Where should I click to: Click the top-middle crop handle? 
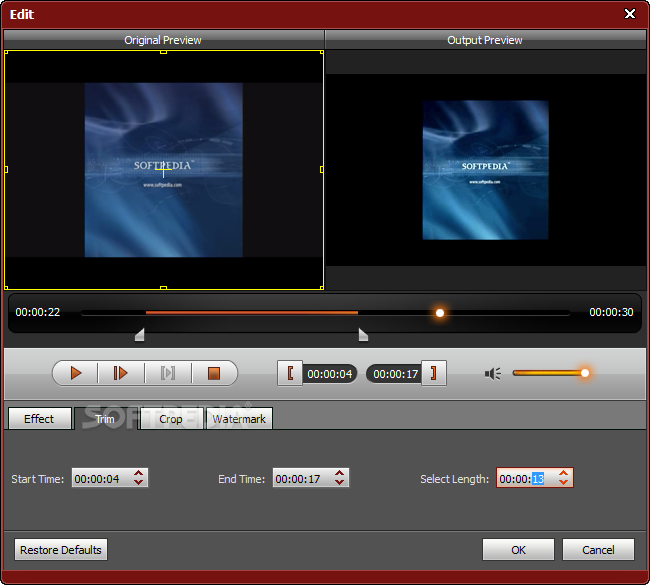[x=163, y=52]
